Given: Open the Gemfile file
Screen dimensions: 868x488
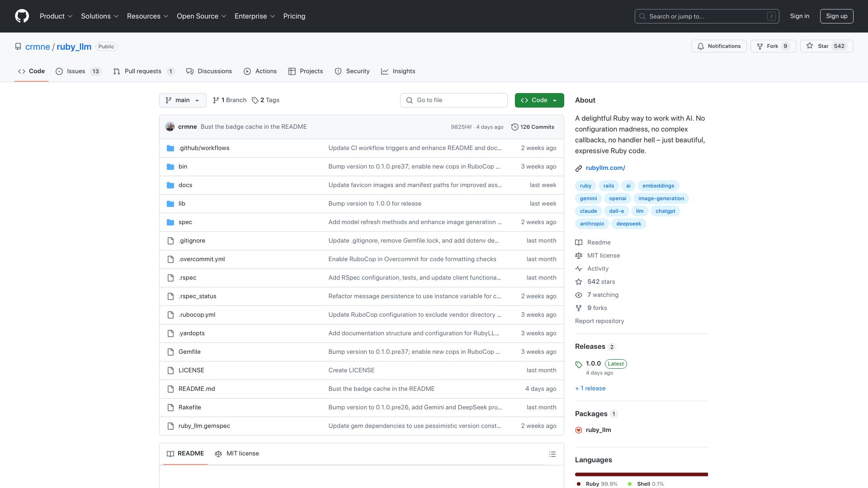Looking at the screenshot, I should (x=189, y=352).
